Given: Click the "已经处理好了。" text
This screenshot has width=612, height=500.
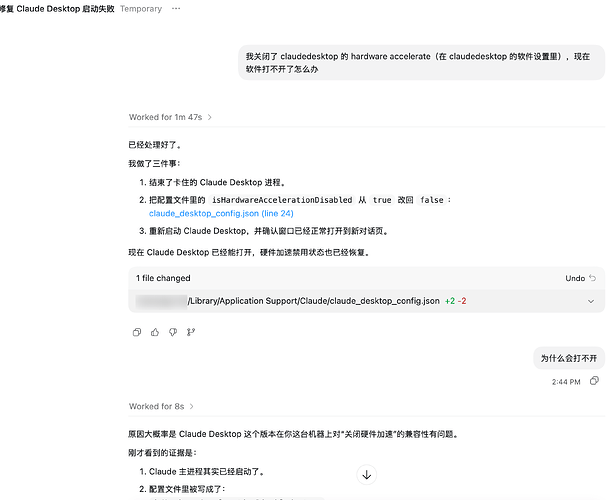Looking at the screenshot, I should [x=155, y=145].
